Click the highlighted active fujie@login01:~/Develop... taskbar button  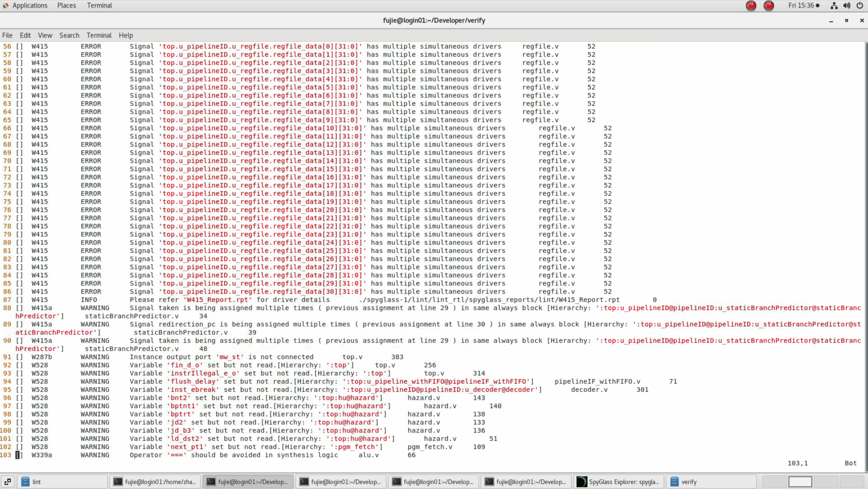coord(248,482)
